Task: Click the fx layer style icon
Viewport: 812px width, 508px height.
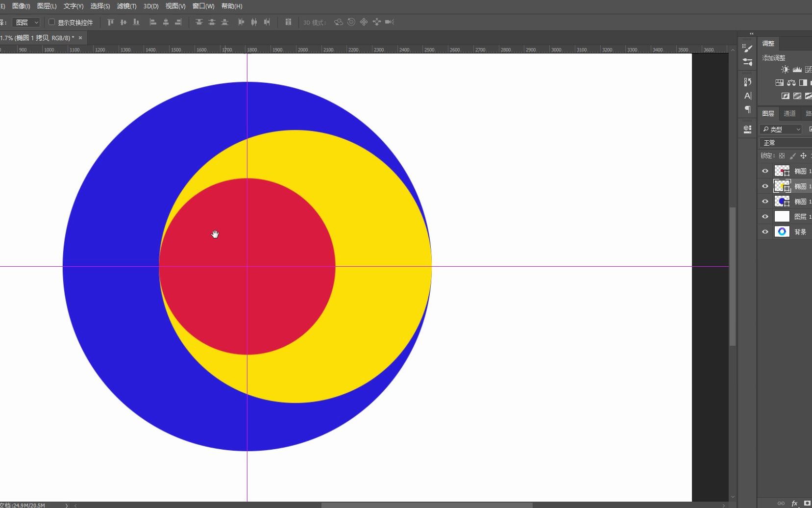Action: [794, 503]
